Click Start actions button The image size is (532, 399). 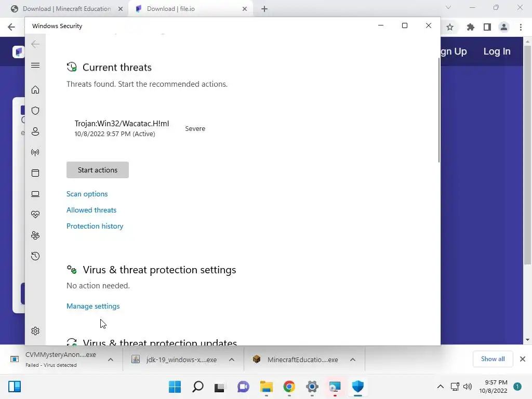point(98,170)
